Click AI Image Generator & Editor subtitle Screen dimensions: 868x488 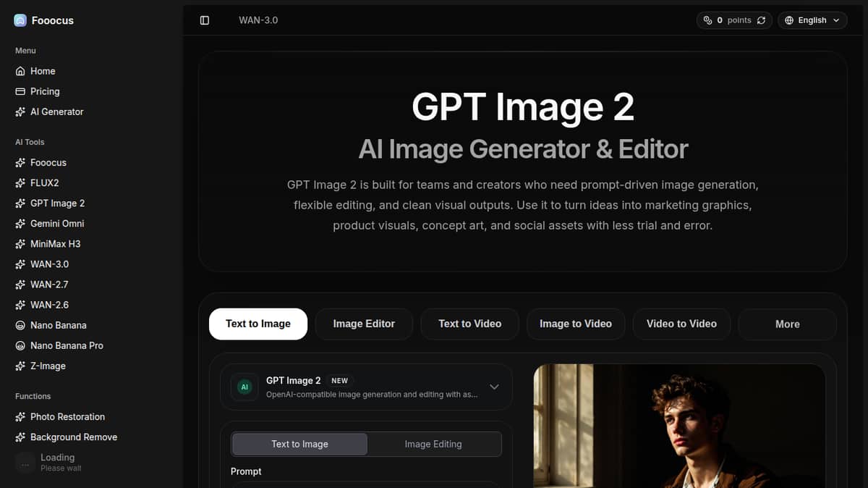click(523, 149)
